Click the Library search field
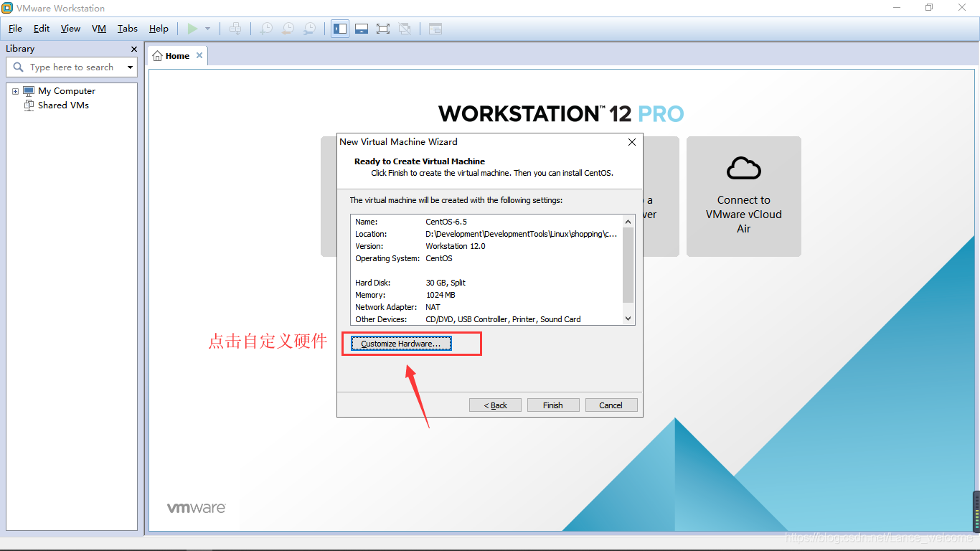Screen dimensions: 980x551 coord(72,67)
